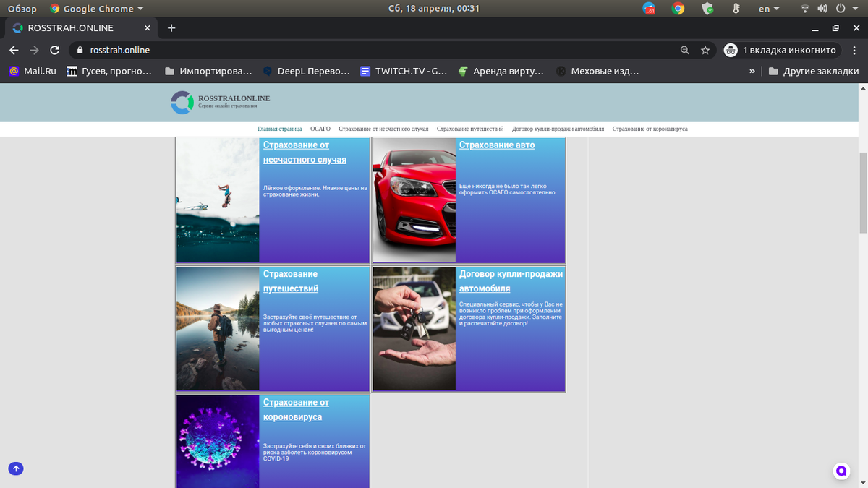Click the Страхование путешествий card heading
Screen dimensions: 868x488
[x=291, y=281]
